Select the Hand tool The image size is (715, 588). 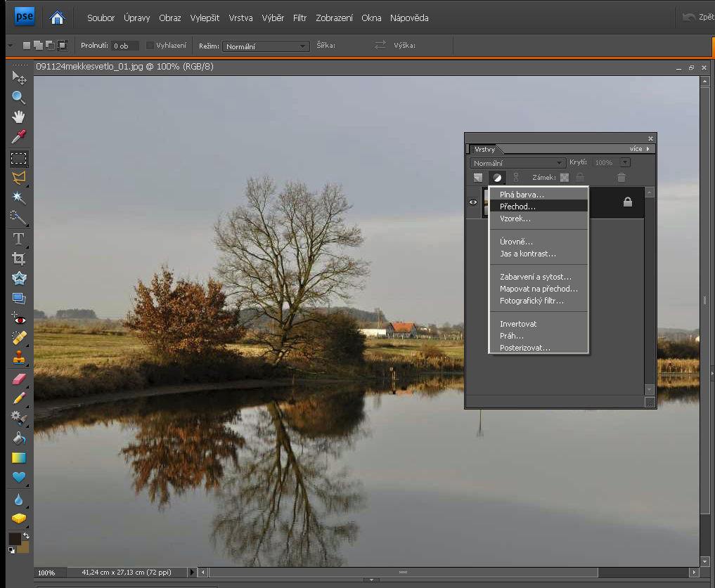(x=19, y=117)
